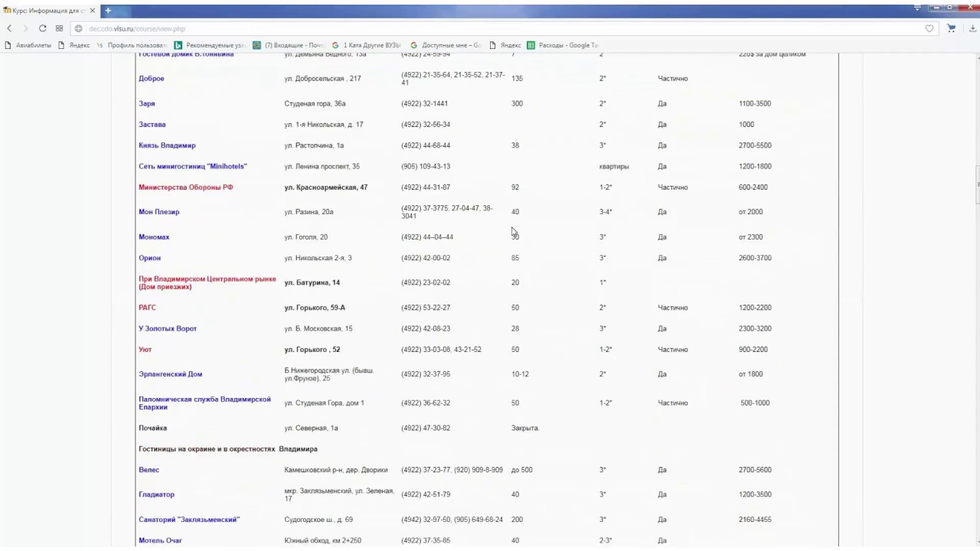Open the Мотель Очаг link
Screen dimensions: 980x551
point(160,540)
